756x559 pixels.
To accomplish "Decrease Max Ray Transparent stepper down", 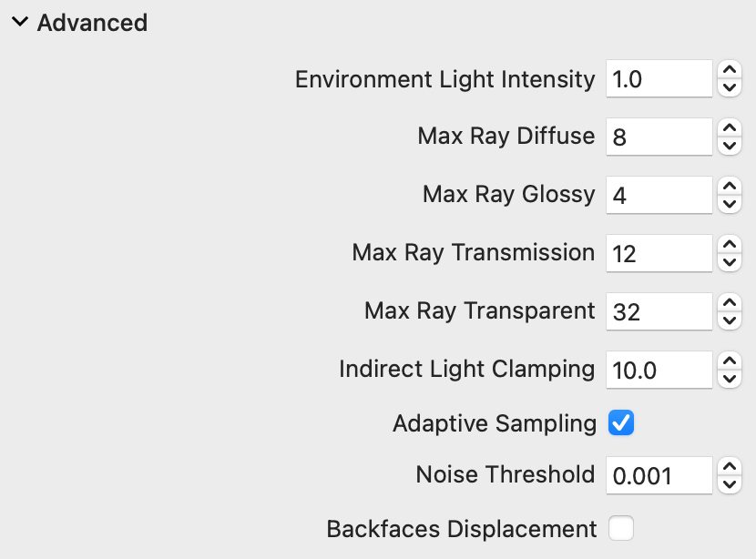I will [x=729, y=320].
